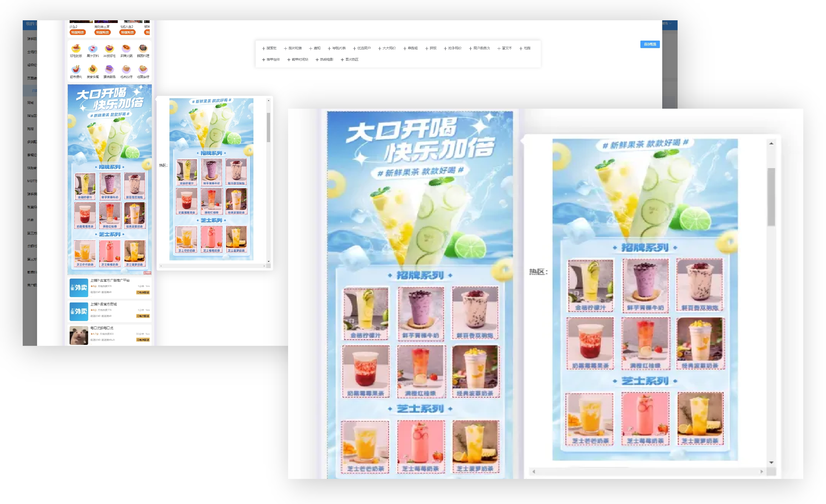Image resolution: width=826 pixels, height=504 pixels.
Task: Select the large drink banner in phone preview
Action: click(x=110, y=179)
